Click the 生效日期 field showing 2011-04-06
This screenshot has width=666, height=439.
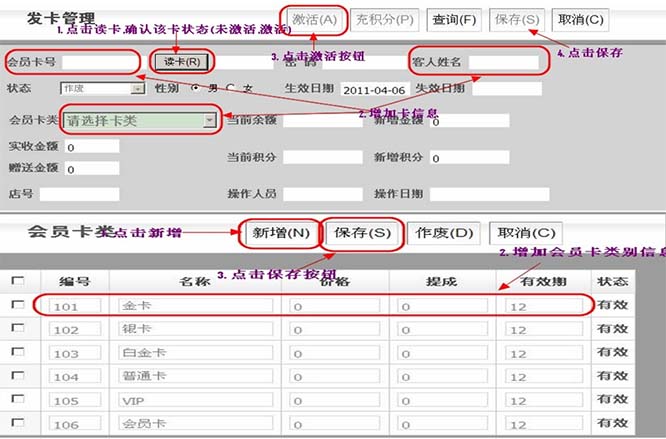pyautogui.click(x=375, y=89)
